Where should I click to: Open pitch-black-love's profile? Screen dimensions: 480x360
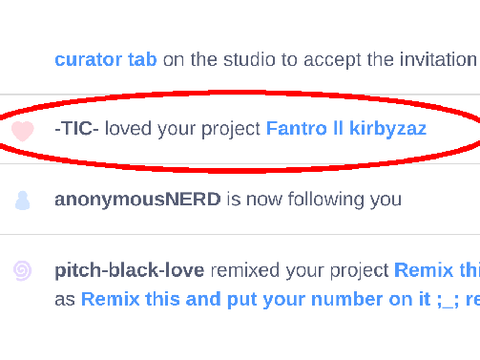[x=129, y=270]
